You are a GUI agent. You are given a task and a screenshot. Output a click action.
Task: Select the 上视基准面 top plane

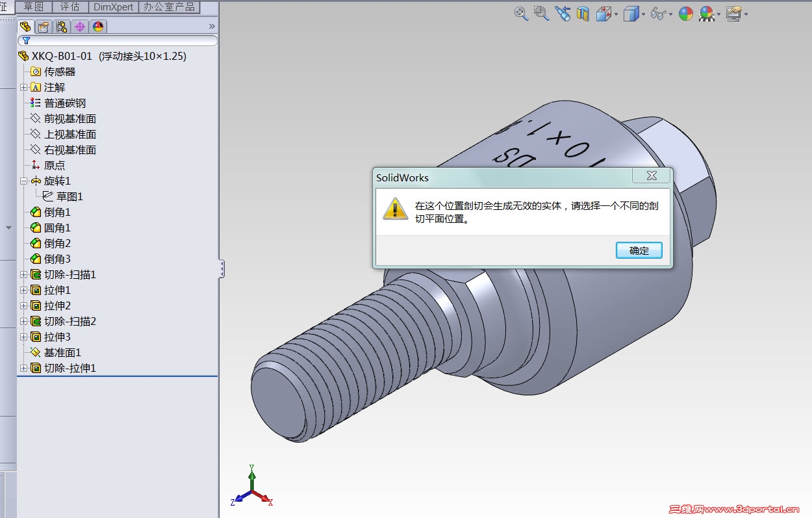[x=63, y=134]
